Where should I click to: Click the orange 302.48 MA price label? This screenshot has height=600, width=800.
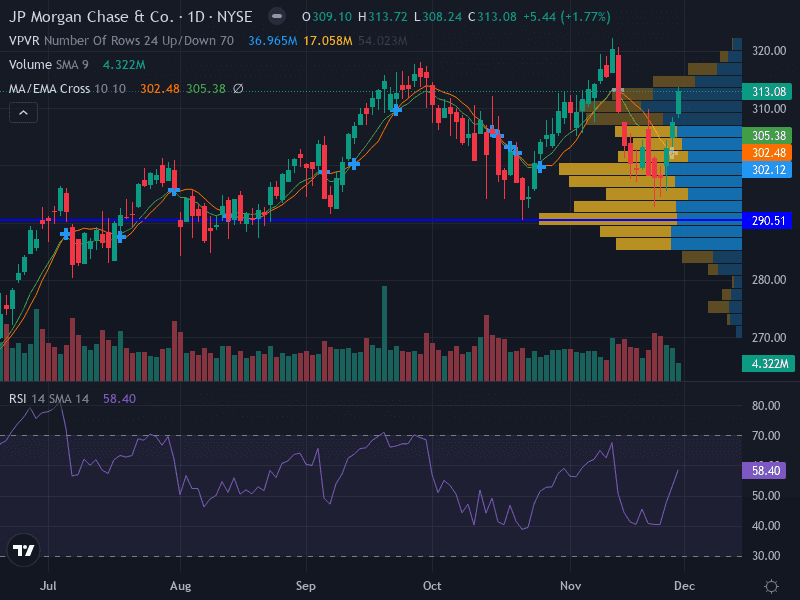click(x=767, y=153)
